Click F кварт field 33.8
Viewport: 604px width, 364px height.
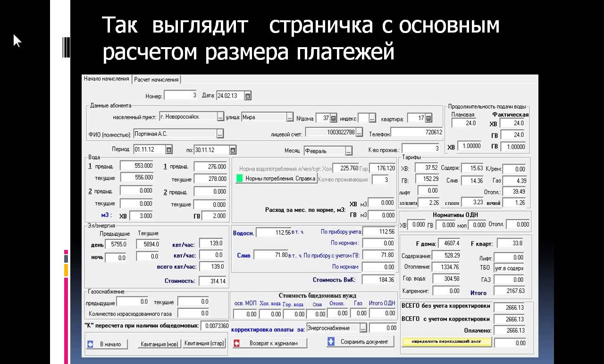[511, 244]
